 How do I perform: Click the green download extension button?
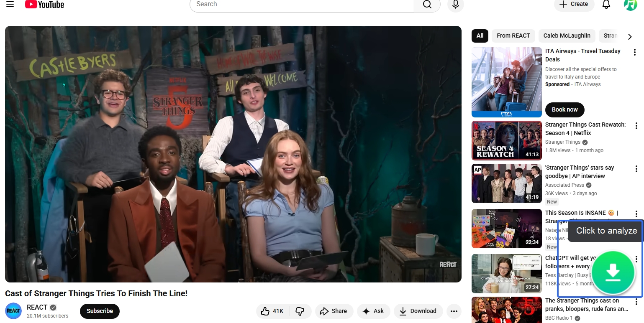coord(613,273)
